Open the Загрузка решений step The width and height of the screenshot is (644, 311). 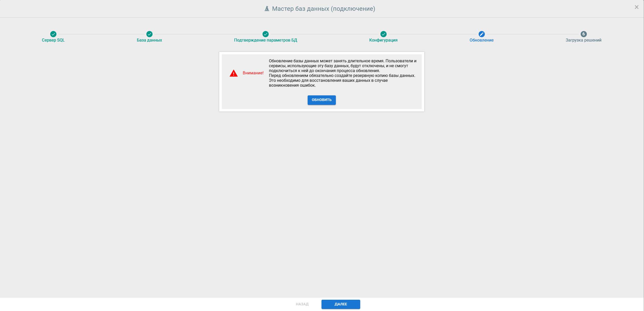(x=583, y=40)
